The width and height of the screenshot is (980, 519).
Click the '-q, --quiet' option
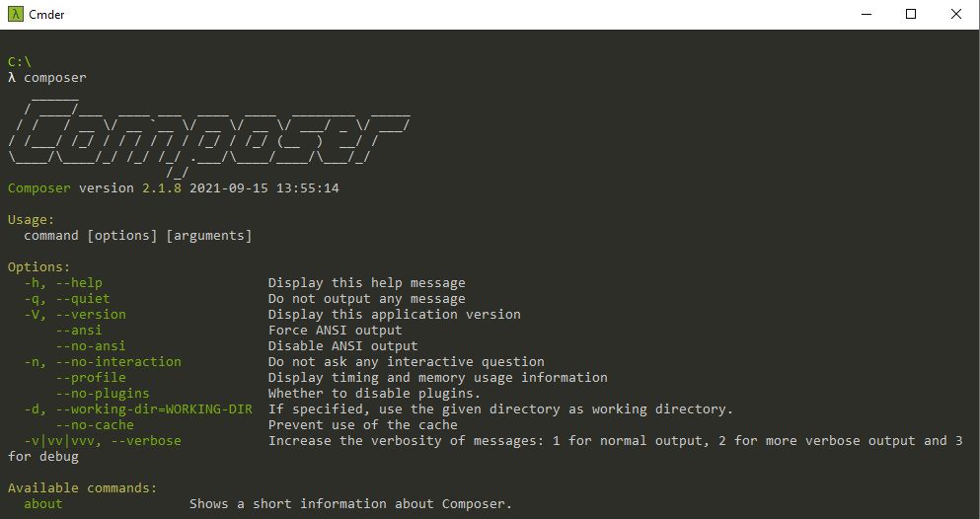[x=67, y=299]
